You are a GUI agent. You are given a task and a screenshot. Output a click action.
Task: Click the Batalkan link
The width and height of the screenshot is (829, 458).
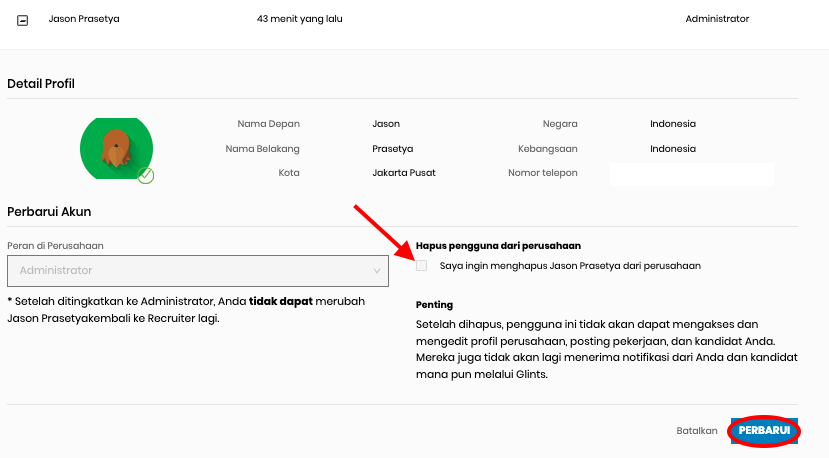click(697, 430)
